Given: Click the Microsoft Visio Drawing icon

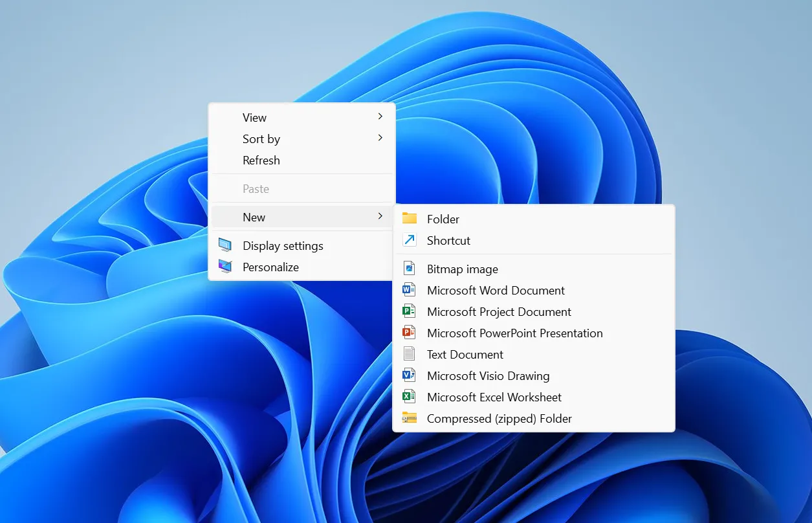Looking at the screenshot, I should point(410,375).
